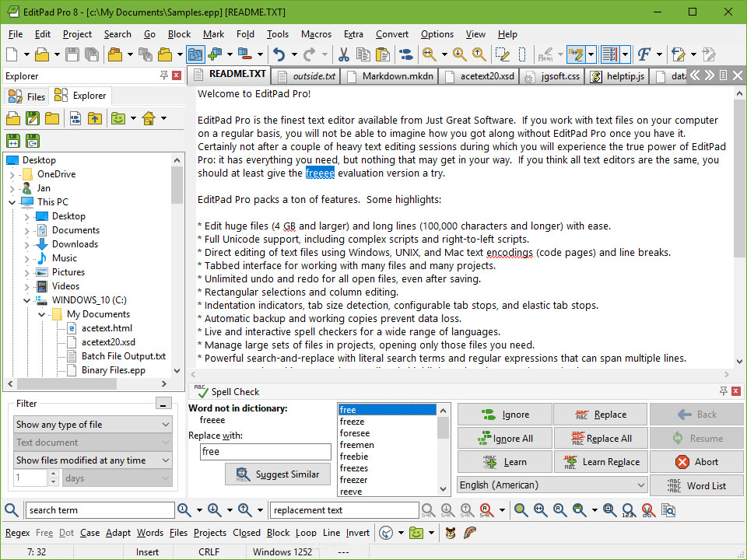Click the Cut scissors icon
The width and height of the screenshot is (747, 560).
343,54
